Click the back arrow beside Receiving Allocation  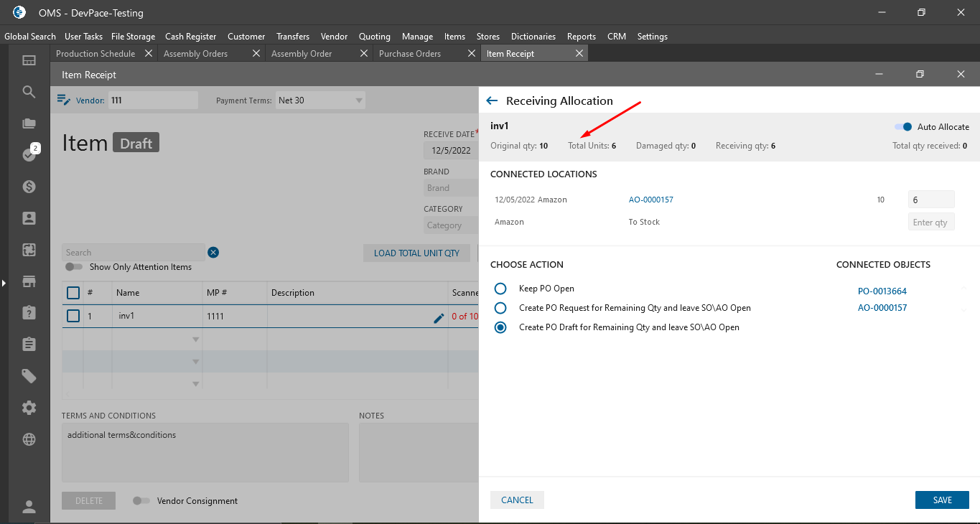[492, 101]
